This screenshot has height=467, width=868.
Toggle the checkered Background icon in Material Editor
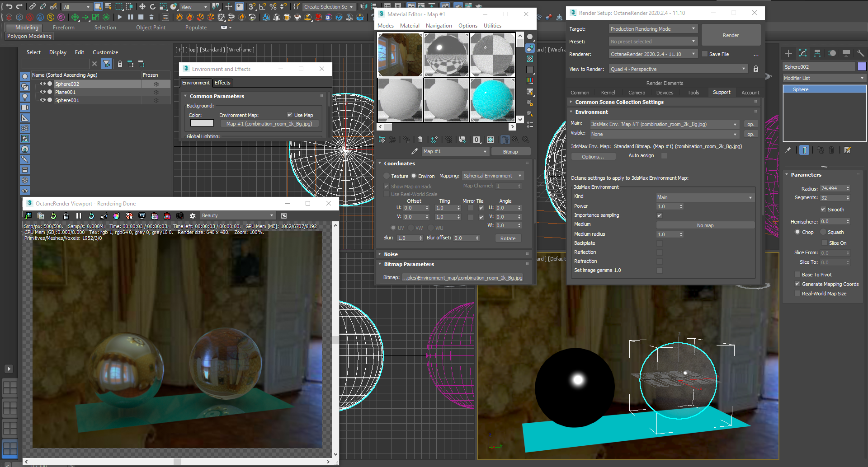(530, 59)
